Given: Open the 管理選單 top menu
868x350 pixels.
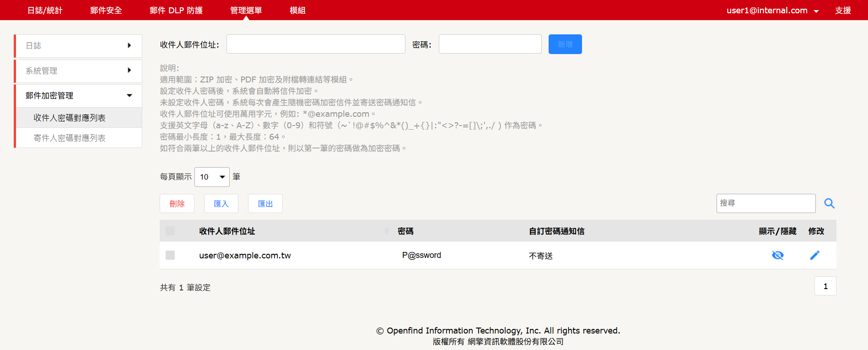Looking at the screenshot, I should tap(246, 10).
